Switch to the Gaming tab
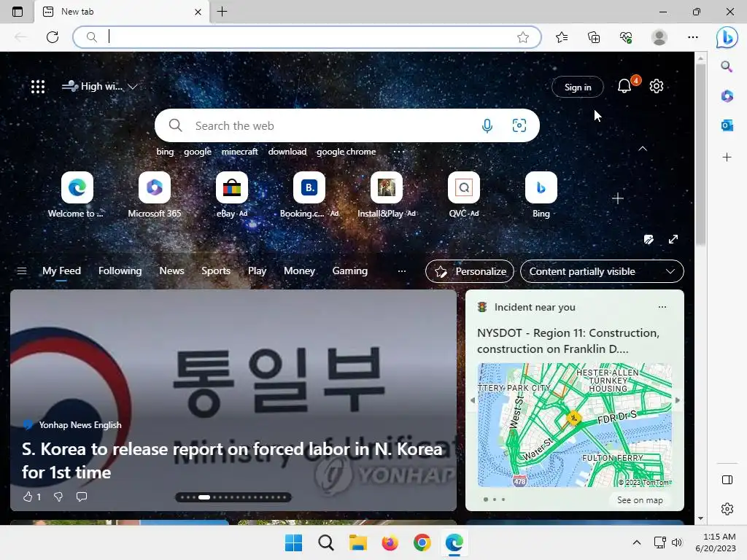 click(x=349, y=271)
